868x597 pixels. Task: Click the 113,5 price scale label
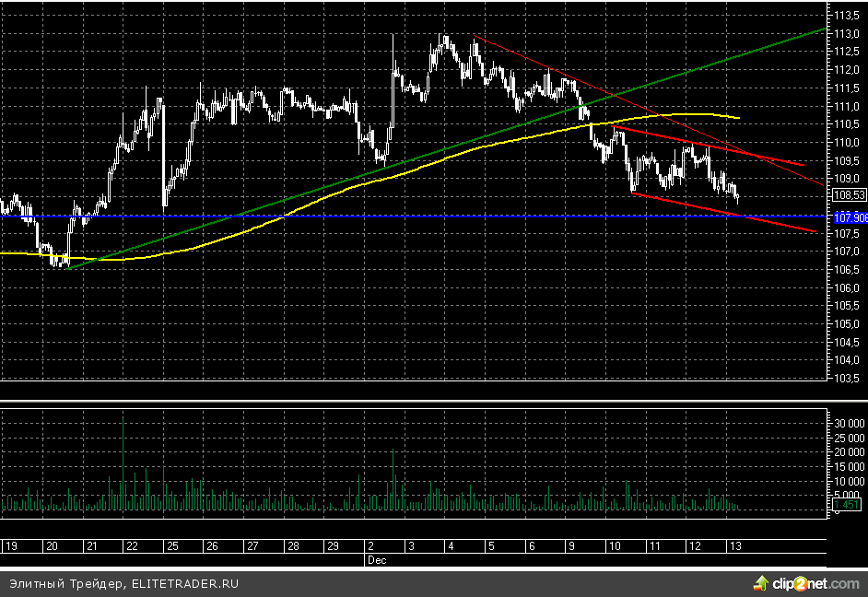[847, 16]
